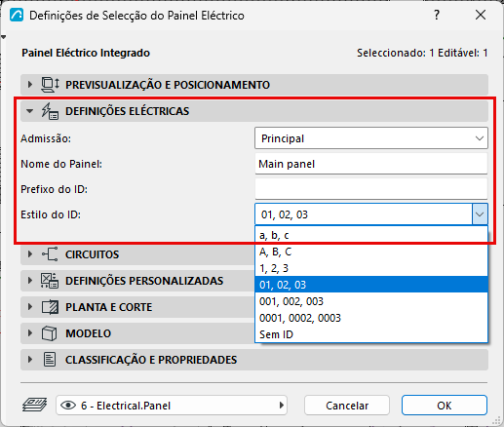Expand Classificação e Propriedades section arrow
This screenshot has height=427, width=504.
pyautogui.click(x=30, y=360)
